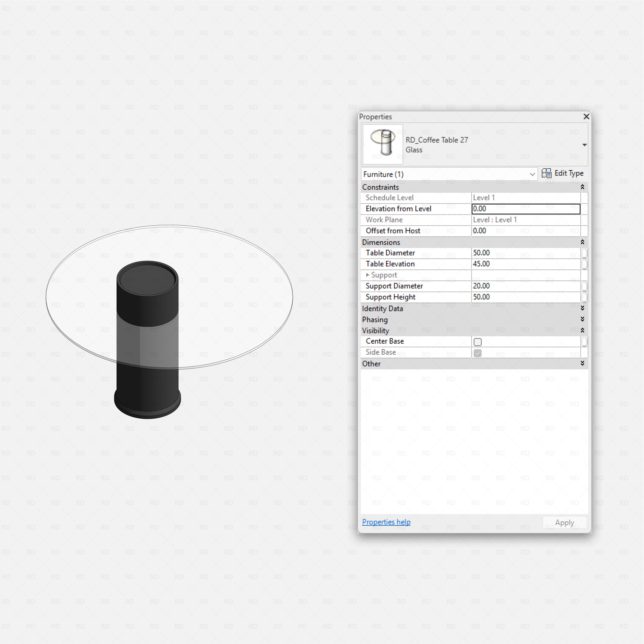This screenshot has height=644, width=644.
Task: Click associate button beside Table Diameter
Action: coord(584,253)
